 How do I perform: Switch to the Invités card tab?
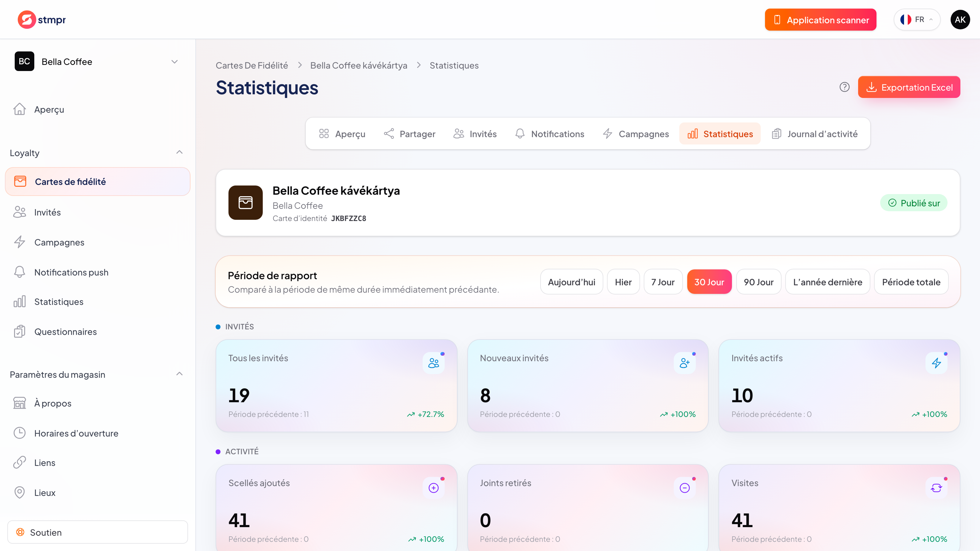pos(475,133)
